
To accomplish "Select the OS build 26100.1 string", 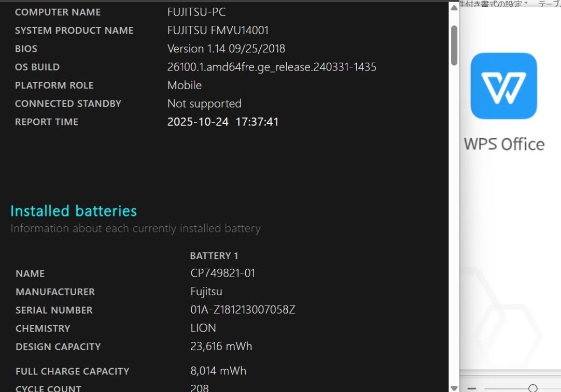I will pyautogui.click(x=272, y=67).
